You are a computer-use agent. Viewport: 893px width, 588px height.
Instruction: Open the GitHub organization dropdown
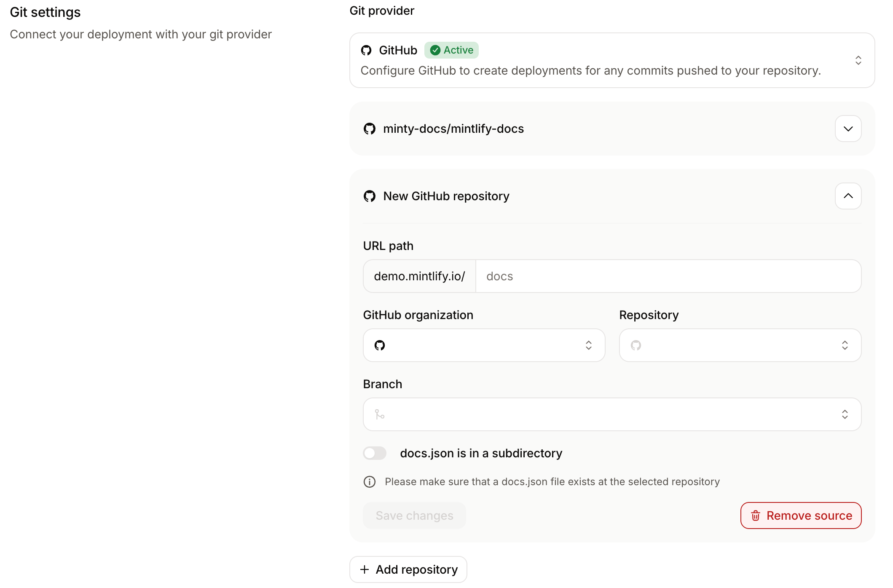(484, 345)
